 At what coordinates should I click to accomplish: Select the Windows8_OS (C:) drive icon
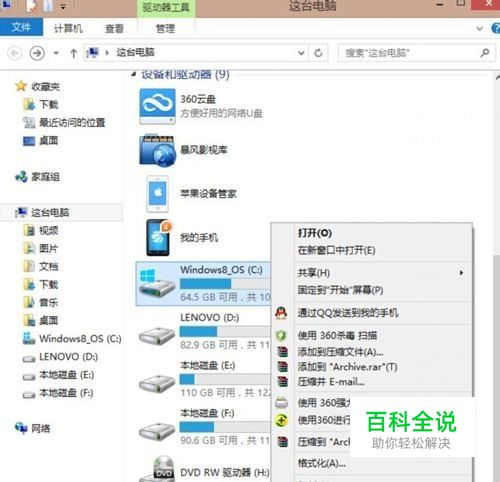click(x=157, y=284)
